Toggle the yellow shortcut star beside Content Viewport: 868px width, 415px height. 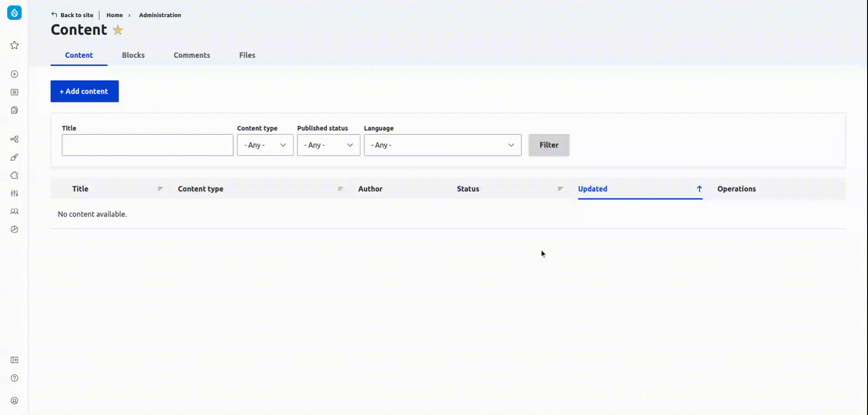point(118,30)
